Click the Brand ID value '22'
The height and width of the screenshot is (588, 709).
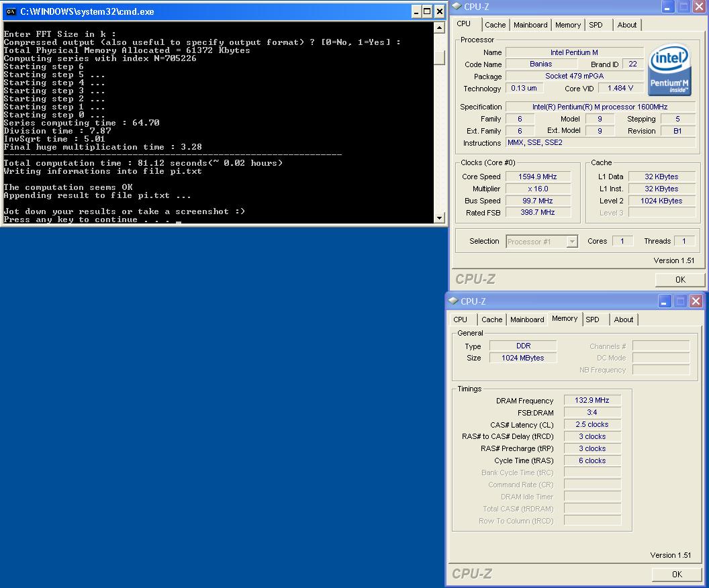coord(632,64)
